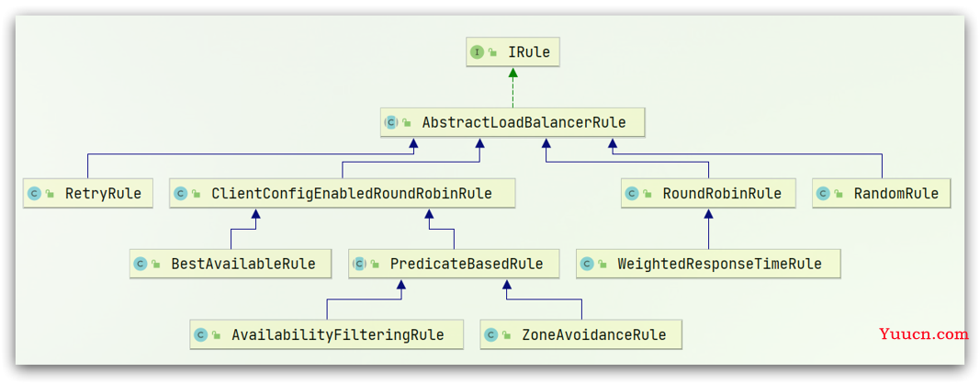Click the green interface icon beside IRule
Screen dimensions: 980x384
click(477, 52)
